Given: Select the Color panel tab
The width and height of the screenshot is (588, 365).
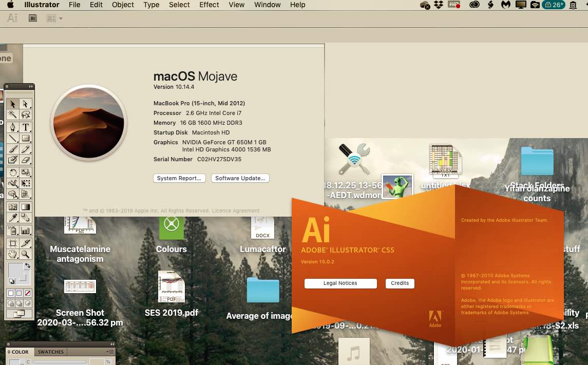Looking at the screenshot, I should click(x=20, y=352).
